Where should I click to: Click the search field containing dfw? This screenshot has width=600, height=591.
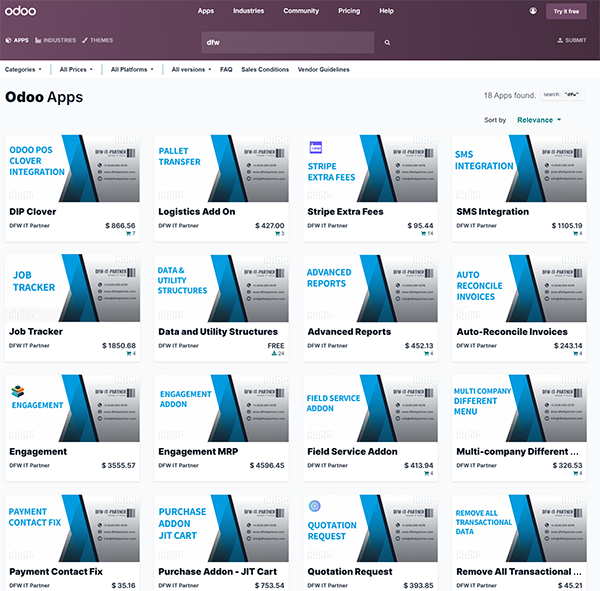pos(288,43)
